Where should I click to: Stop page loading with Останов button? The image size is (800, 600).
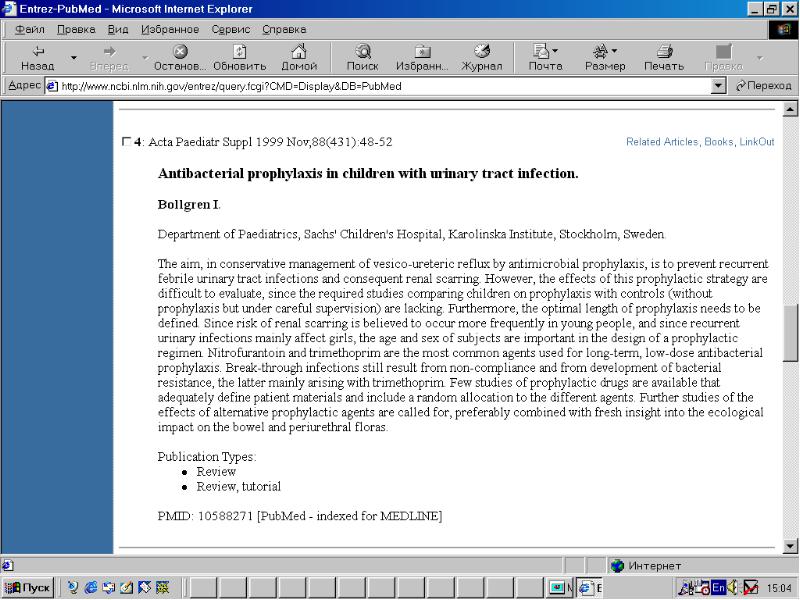point(180,58)
